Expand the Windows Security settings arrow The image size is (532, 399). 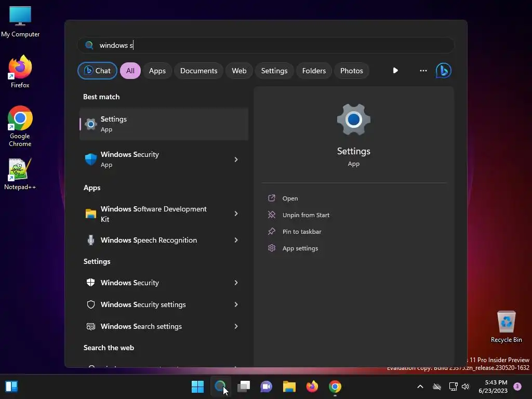coord(236,304)
